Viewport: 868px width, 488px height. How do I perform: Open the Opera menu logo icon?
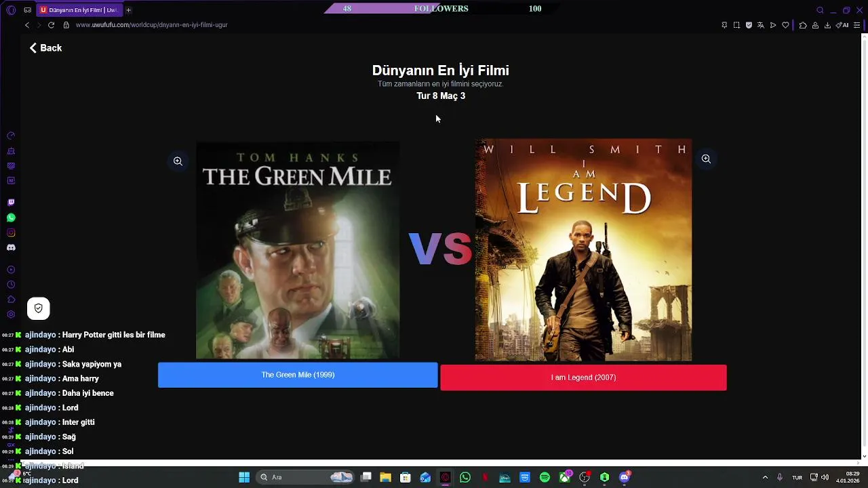11,10
